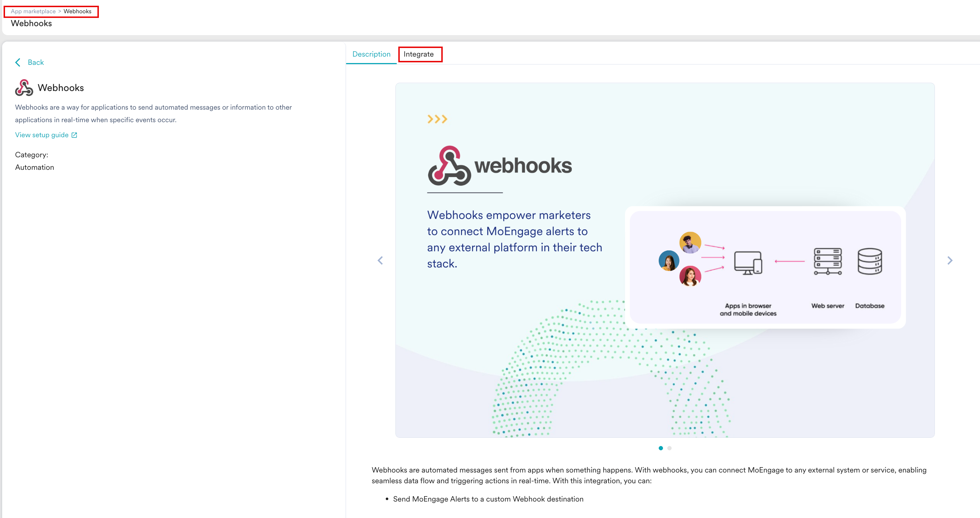Click the external-link icon beside View setup guide

click(x=74, y=135)
